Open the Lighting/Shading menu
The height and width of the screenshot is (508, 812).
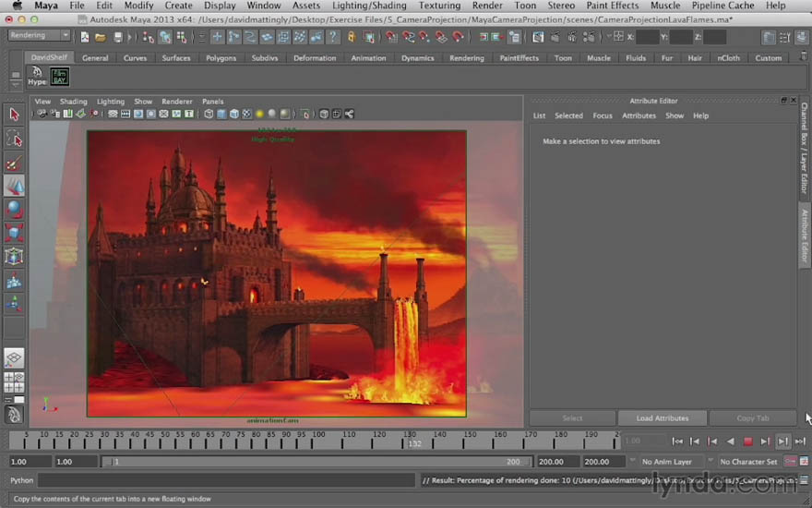tap(369, 6)
